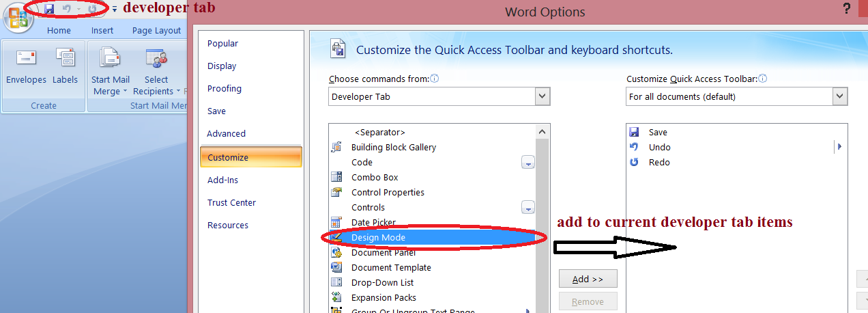This screenshot has height=313, width=868.
Task: Select Redo in right toolbar list
Action: tap(736, 162)
